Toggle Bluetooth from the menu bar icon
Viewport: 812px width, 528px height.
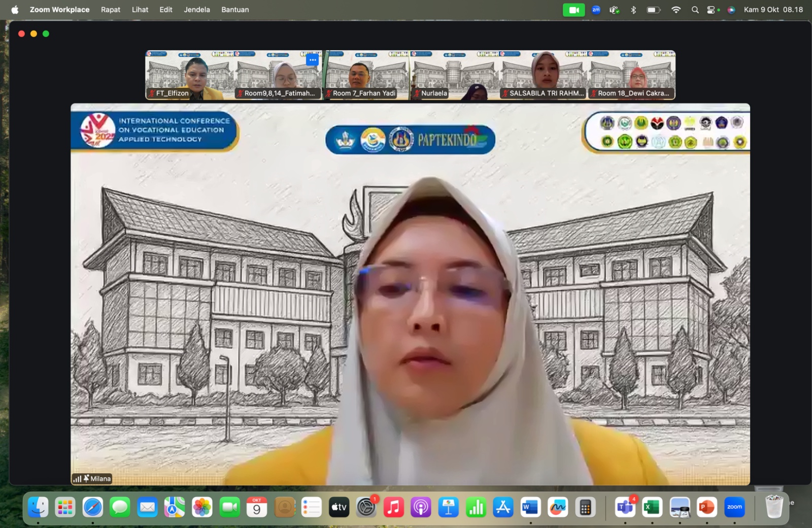(633, 10)
